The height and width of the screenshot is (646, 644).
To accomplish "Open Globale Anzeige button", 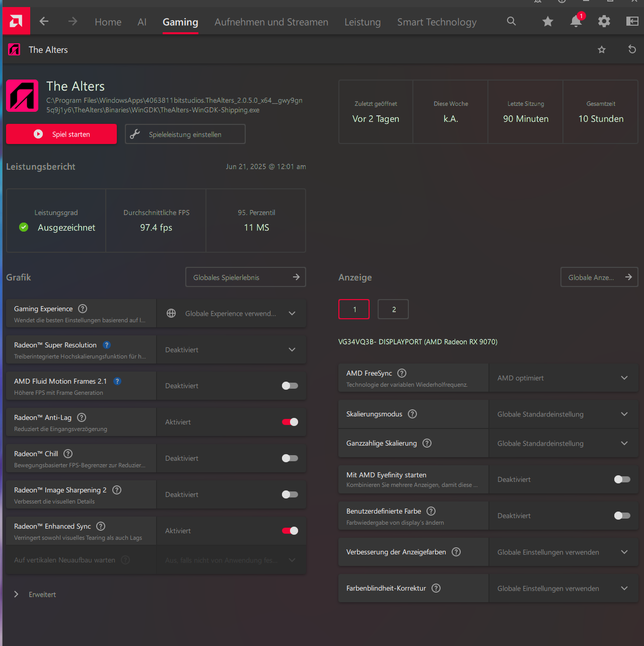I will coord(600,277).
